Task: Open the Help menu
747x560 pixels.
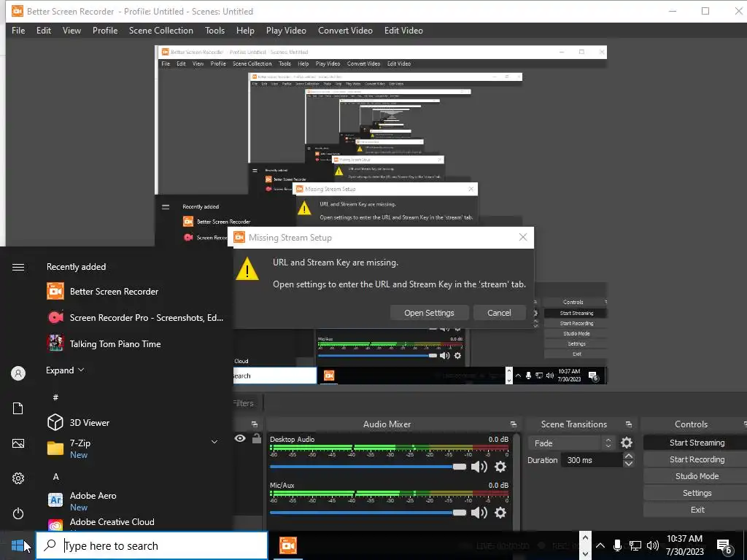Action: click(x=245, y=31)
